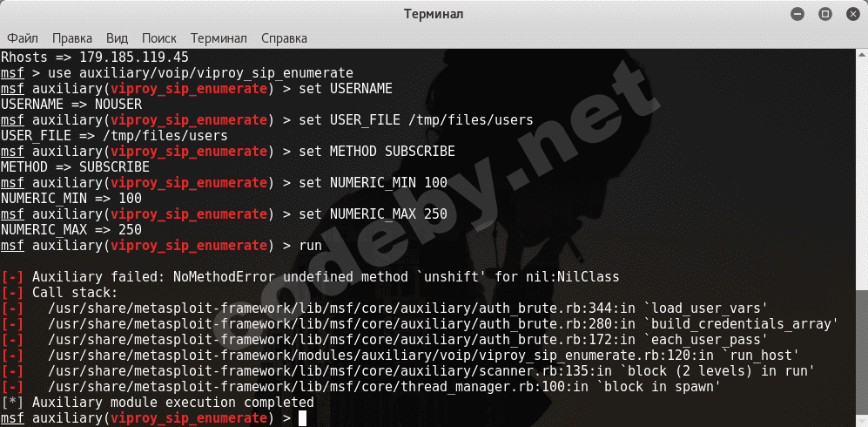Screen dimensions: 868x427
Task: Click the 'METHOD => SUBSCRIBE' output line
Action: [x=75, y=166]
